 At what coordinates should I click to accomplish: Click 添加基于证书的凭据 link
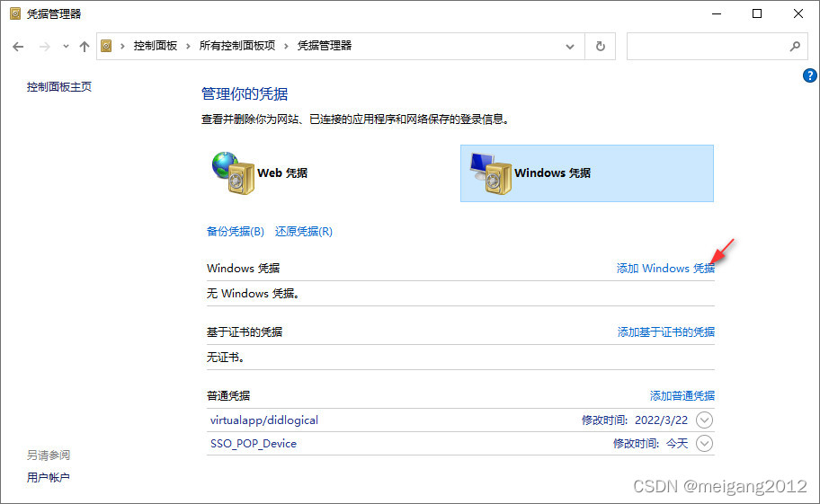pyautogui.click(x=665, y=332)
